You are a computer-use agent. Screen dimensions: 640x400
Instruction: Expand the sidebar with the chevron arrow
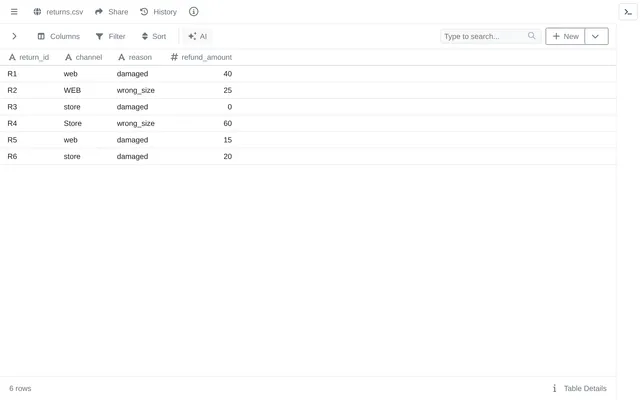[x=14, y=36]
